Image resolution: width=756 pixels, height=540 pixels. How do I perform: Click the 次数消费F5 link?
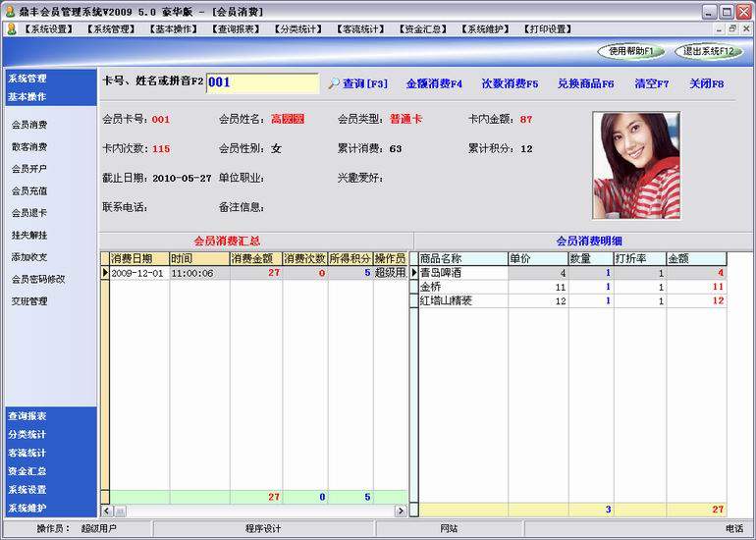[x=510, y=83]
